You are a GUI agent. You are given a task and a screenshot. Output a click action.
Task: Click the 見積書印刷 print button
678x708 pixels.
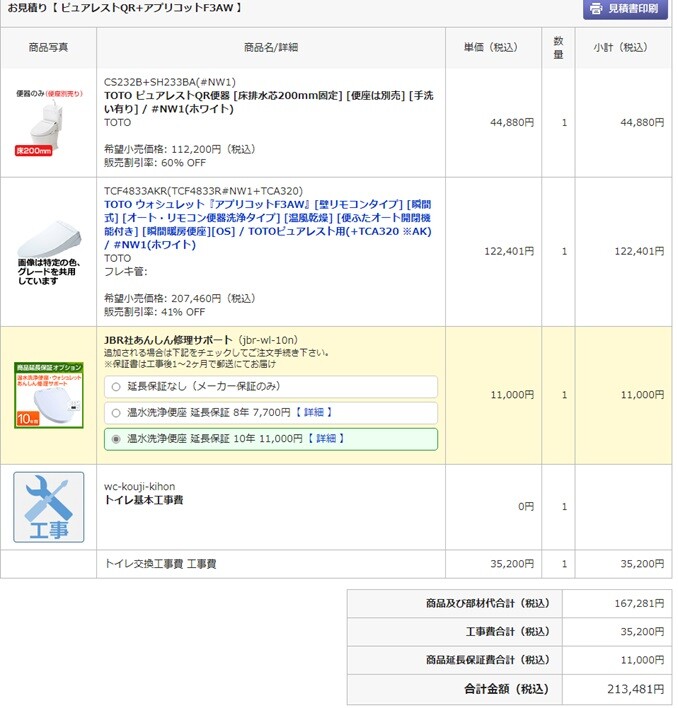pos(625,9)
